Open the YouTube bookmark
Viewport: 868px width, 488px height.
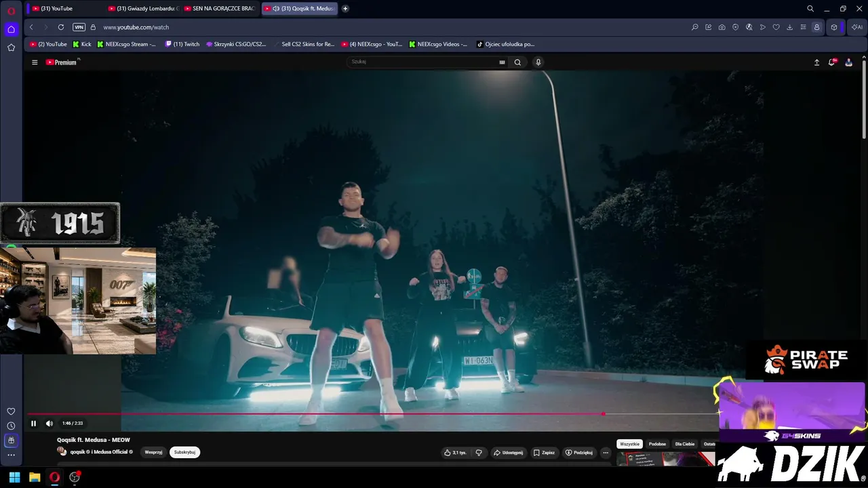point(48,44)
